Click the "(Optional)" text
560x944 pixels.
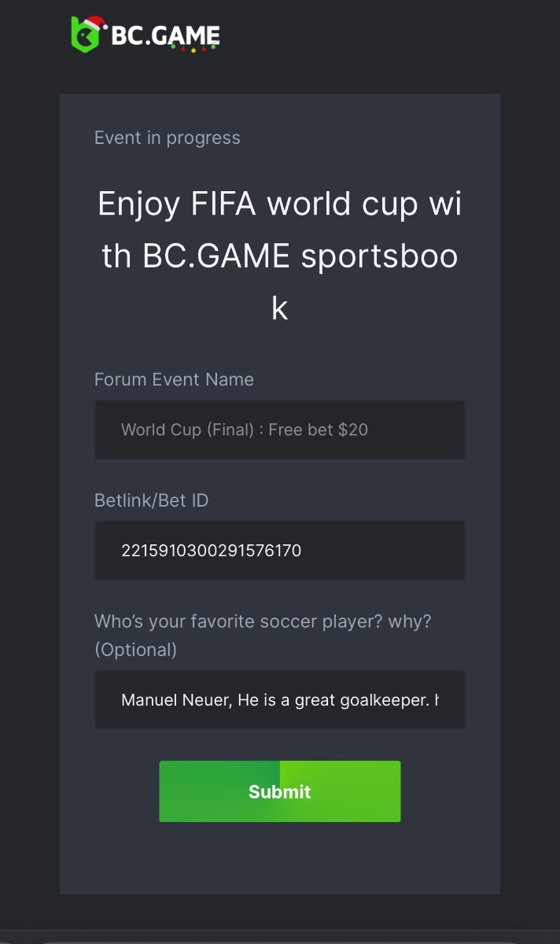135,650
